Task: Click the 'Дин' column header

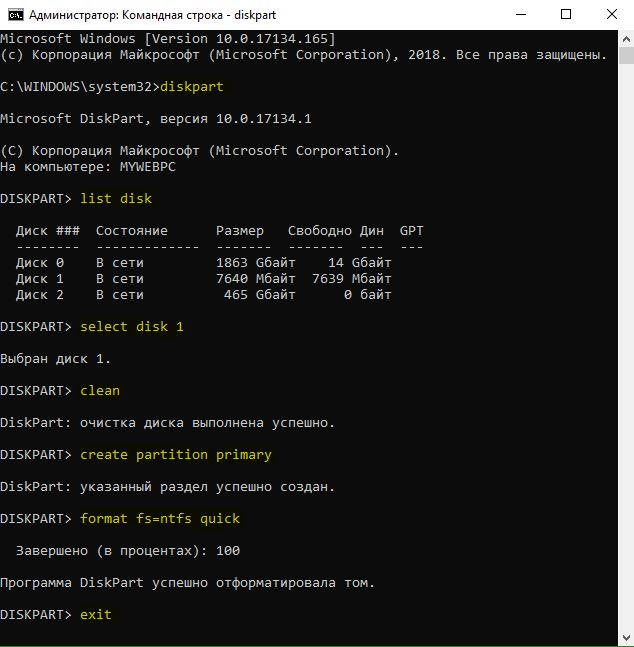Action: pyautogui.click(x=371, y=231)
